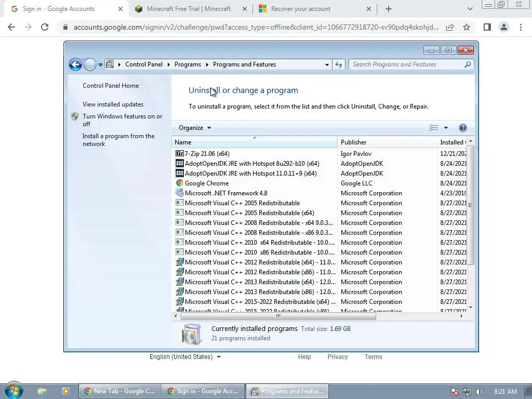Sort by the Name column header
Screen dimensions: 532x399
255,142
